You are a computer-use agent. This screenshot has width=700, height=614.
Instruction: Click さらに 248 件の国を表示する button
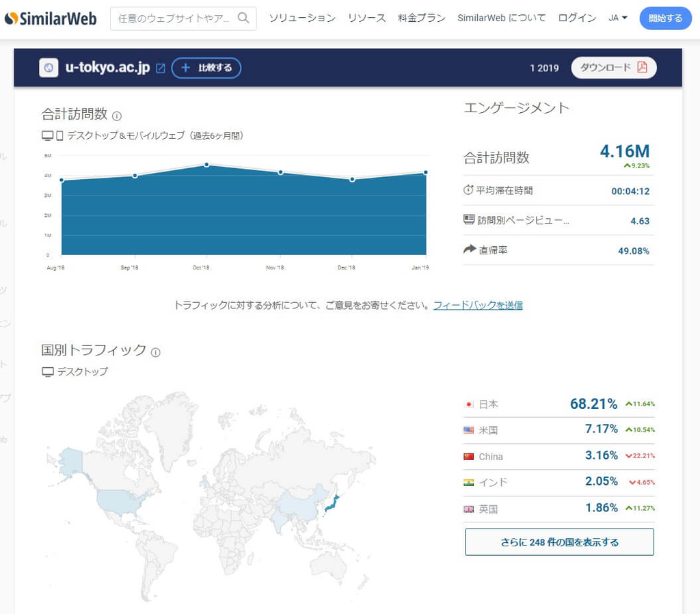tap(559, 542)
